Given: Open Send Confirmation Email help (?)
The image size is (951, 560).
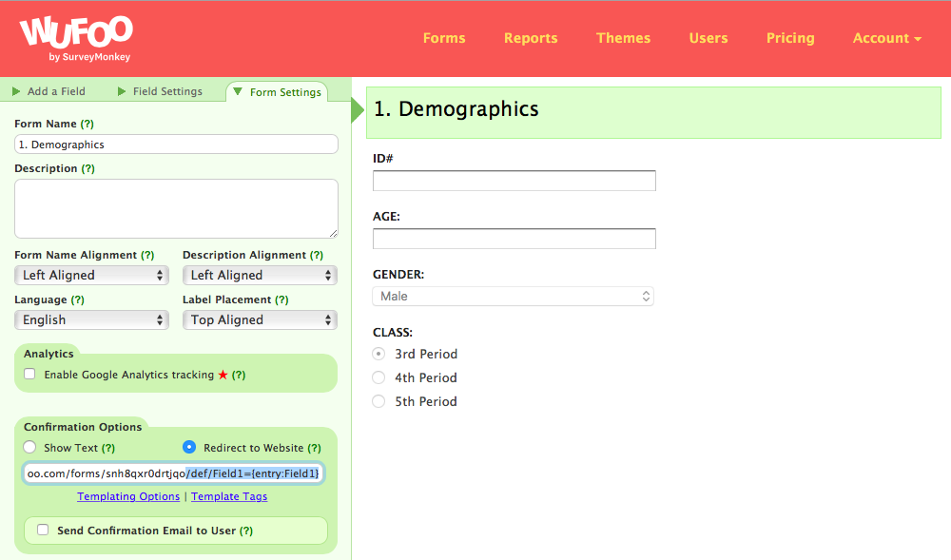Looking at the screenshot, I should (x=246, y=531).
